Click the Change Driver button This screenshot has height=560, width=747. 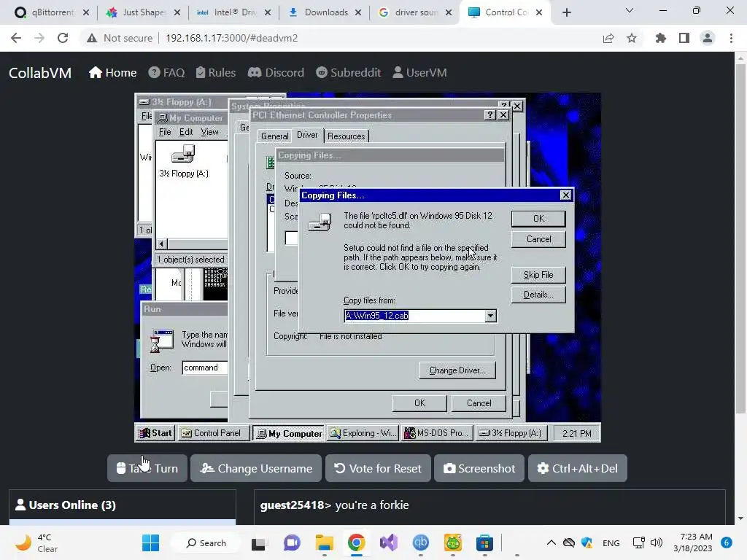pos(457,370)
